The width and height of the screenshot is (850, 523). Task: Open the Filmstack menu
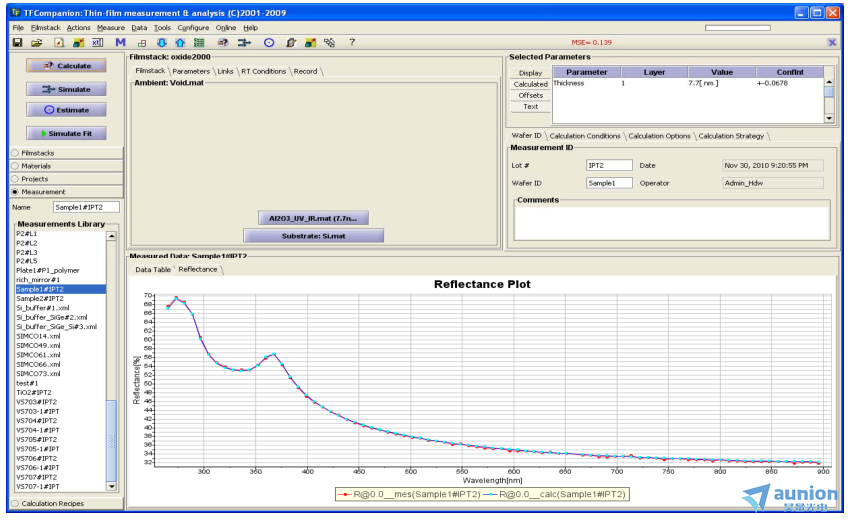click(x=46, y=28)
